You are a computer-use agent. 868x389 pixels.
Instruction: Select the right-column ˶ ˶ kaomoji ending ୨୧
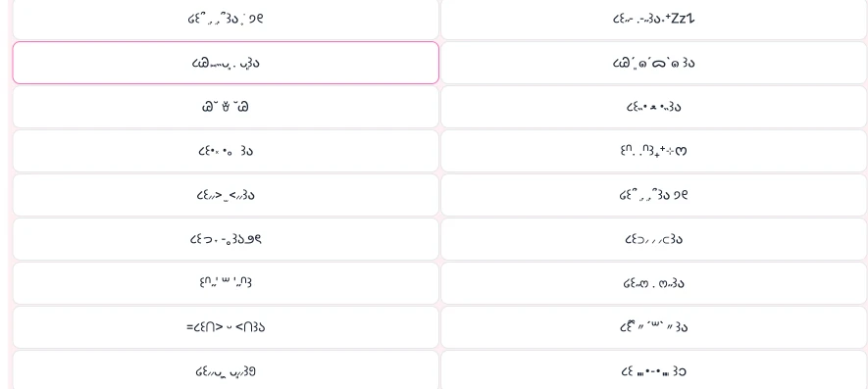coord(654,195)
